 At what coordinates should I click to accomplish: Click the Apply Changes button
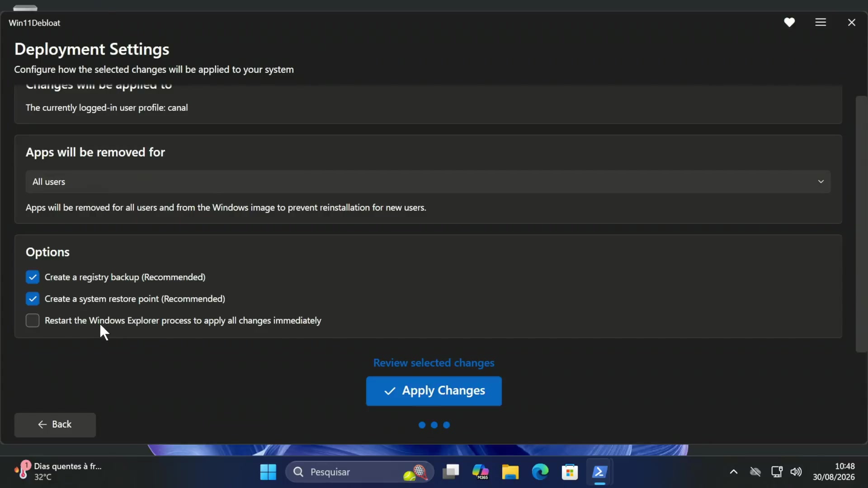pyautogui.click(x=434, y=391)
